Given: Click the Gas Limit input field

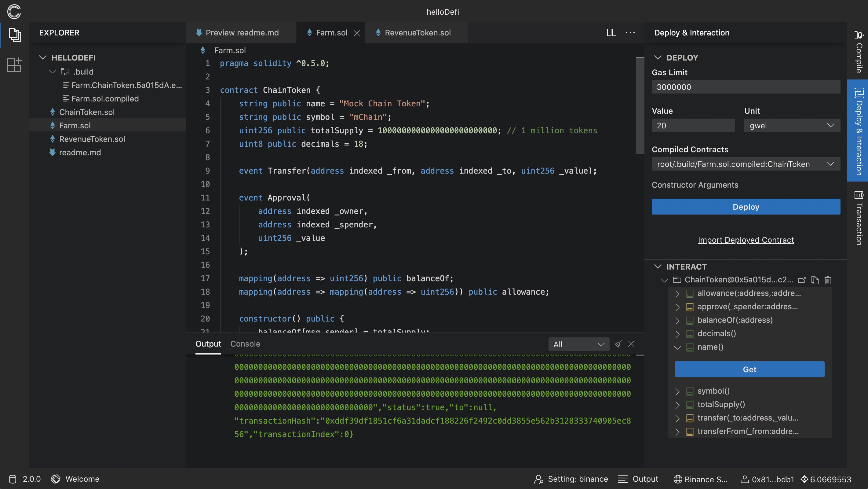Looking at the screenshot, I should pyautogui.click(x=746, y=87).
